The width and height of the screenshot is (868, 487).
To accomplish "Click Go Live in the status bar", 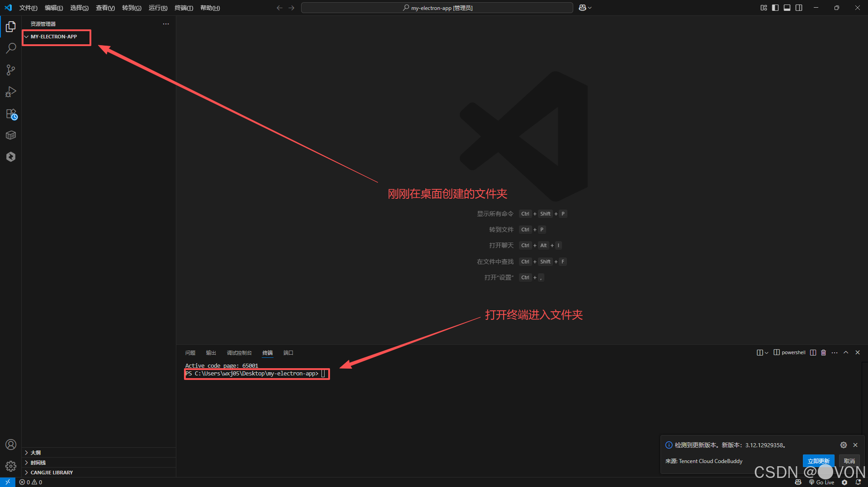I will coord(822,482).
